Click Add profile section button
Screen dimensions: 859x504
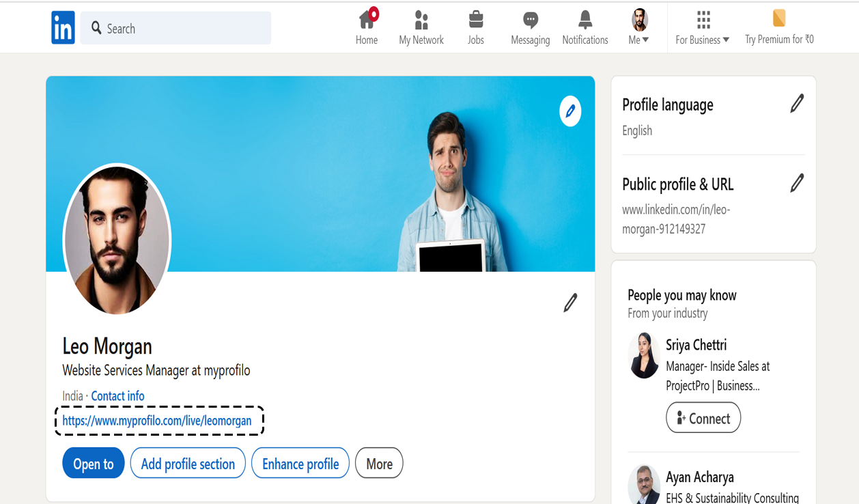pyautogui.click(x=188, y=464)
